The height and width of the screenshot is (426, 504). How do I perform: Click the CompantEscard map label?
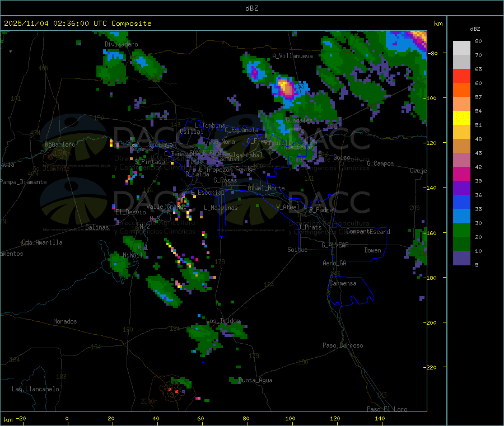pyautogui.click(x=368, y=232)
